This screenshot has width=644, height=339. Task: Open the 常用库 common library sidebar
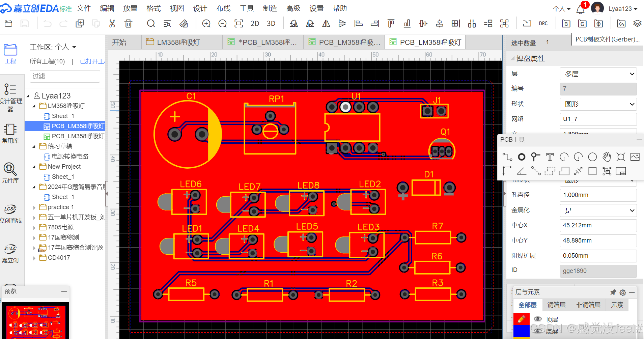point(10,133)
